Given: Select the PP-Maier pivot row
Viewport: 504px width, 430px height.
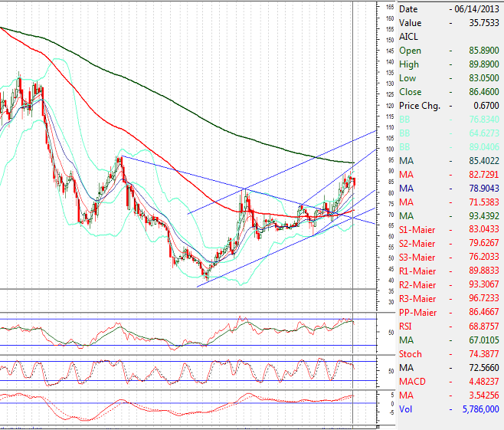Looking at the screenshot, I should (449, 313).
